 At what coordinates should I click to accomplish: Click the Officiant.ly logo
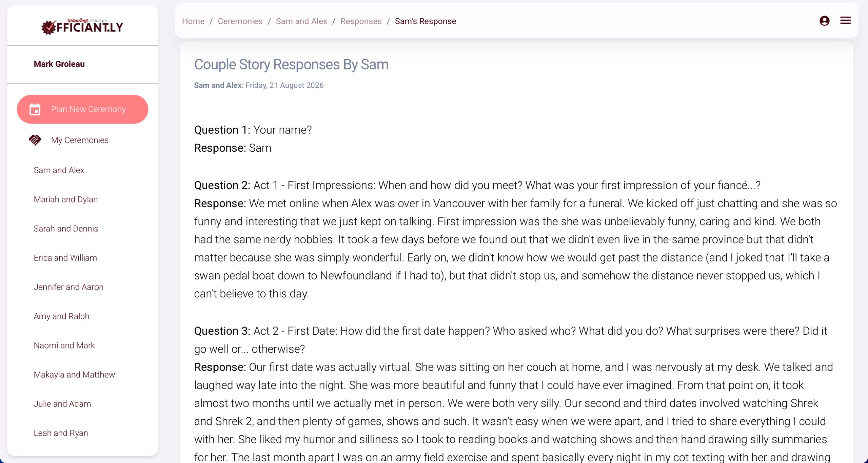[x=82, y=26]
